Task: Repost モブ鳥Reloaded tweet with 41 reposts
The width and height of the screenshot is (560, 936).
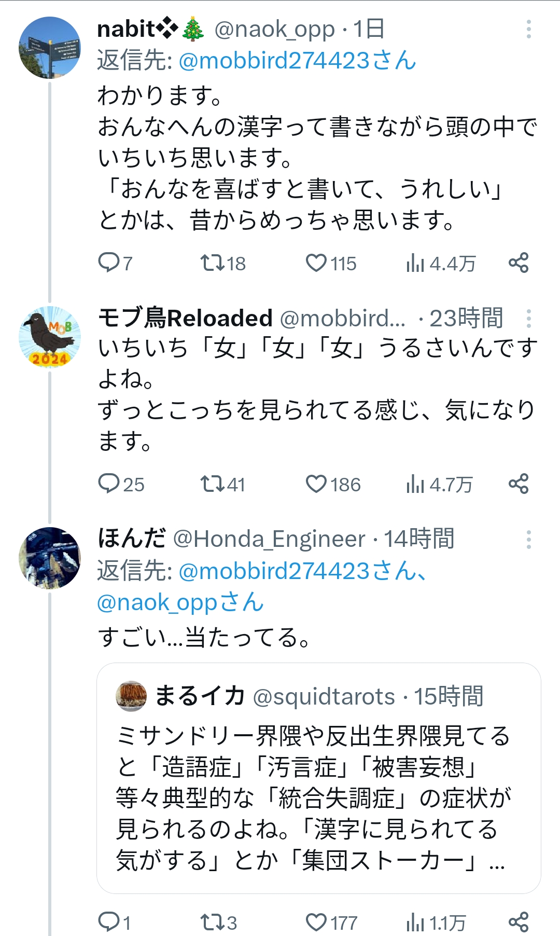Action: point(222,484)
